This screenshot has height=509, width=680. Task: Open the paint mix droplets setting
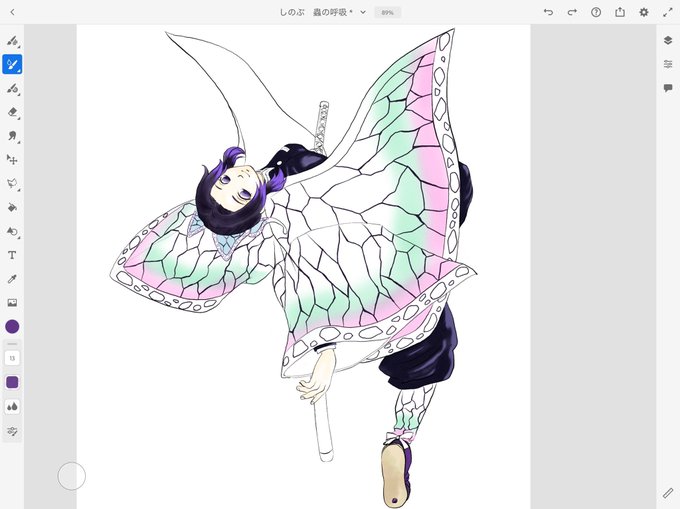(12, 407)
